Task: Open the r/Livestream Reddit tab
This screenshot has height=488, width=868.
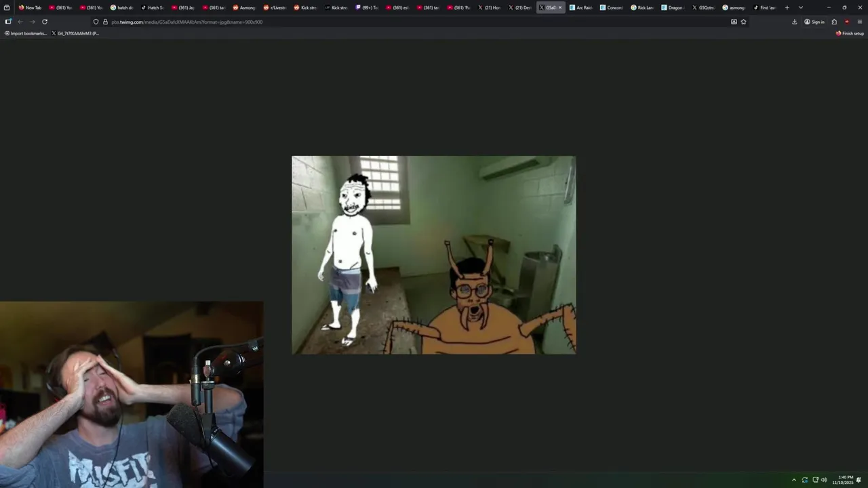Action: click(x=274, y=7)
